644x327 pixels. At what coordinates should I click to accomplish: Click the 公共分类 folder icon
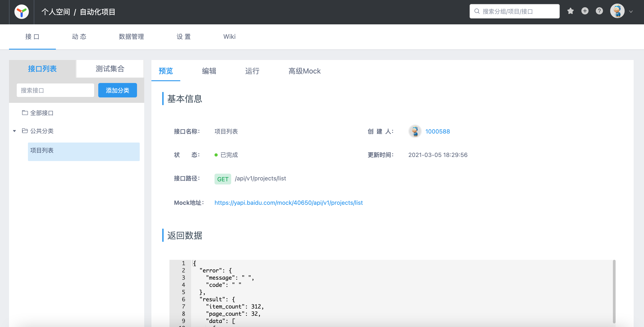point(25,131)
